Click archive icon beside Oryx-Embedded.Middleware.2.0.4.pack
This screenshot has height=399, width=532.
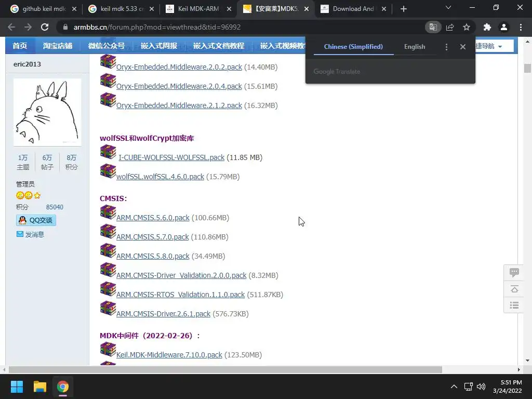(x=108, y=81)
